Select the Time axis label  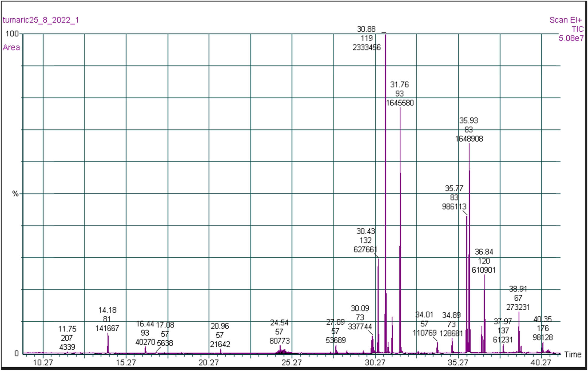click(573, 354)
